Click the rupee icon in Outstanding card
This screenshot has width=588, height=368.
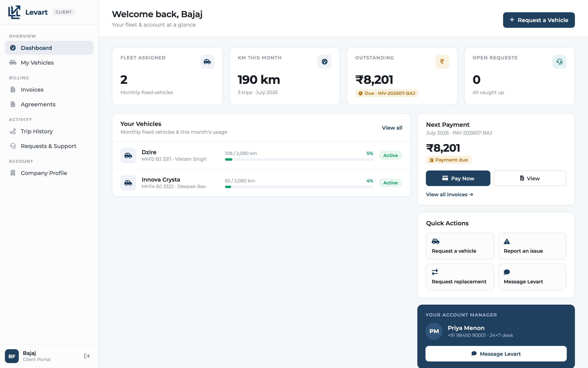click(x=442, y=62)
